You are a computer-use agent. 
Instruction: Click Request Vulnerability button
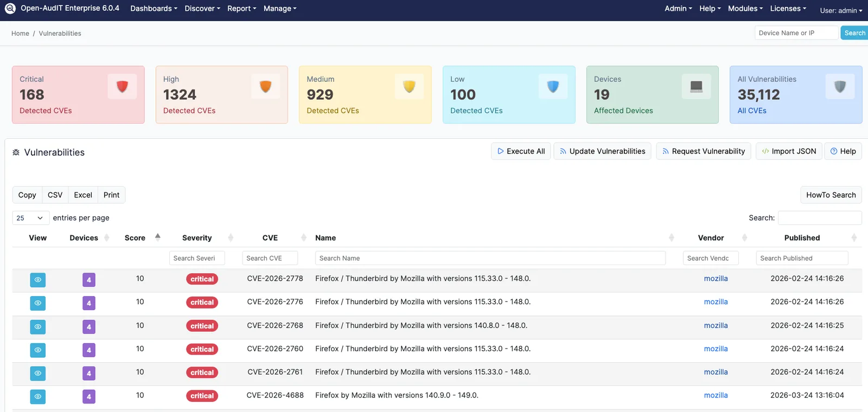pos(704,151)
